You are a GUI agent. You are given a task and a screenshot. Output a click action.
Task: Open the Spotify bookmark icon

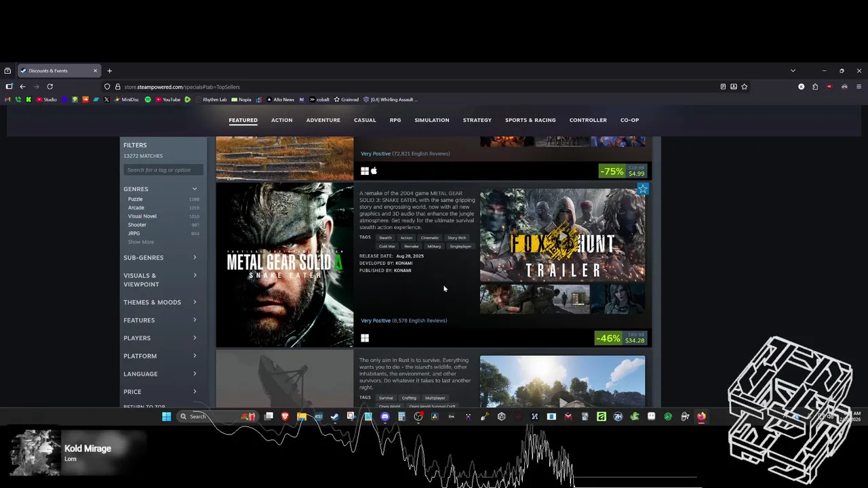[x=148, y=100]
